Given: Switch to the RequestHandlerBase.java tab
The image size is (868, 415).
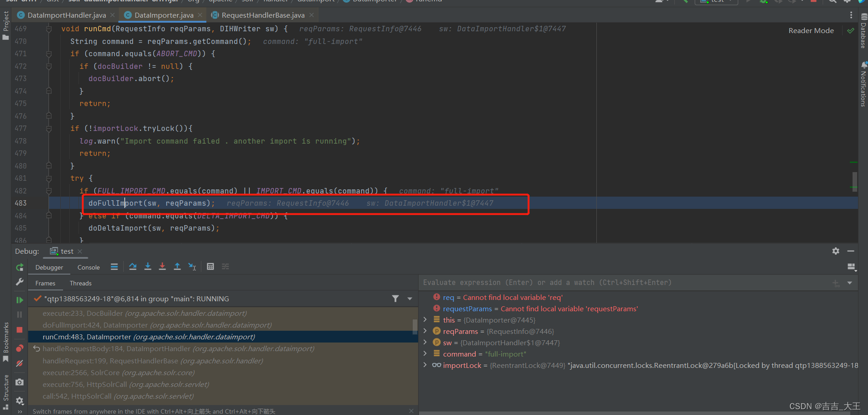Looking at the screenshot, I should click(x=263, y=15).
